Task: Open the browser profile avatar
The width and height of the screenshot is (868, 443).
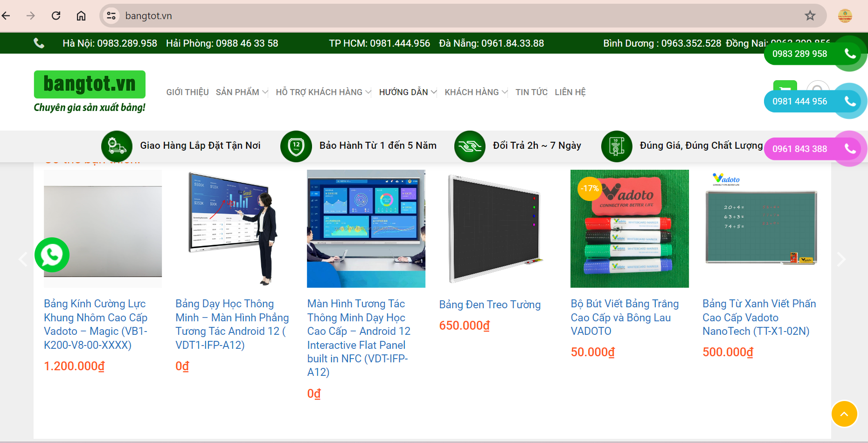Action: [x=845, y=16]
